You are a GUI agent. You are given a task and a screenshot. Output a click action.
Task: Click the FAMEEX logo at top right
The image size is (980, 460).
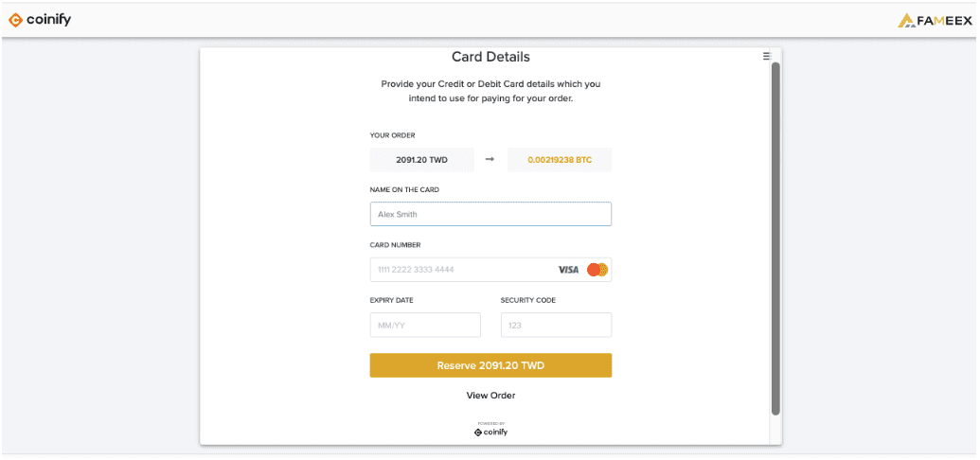pyautogui.click(x=935, y=21)
